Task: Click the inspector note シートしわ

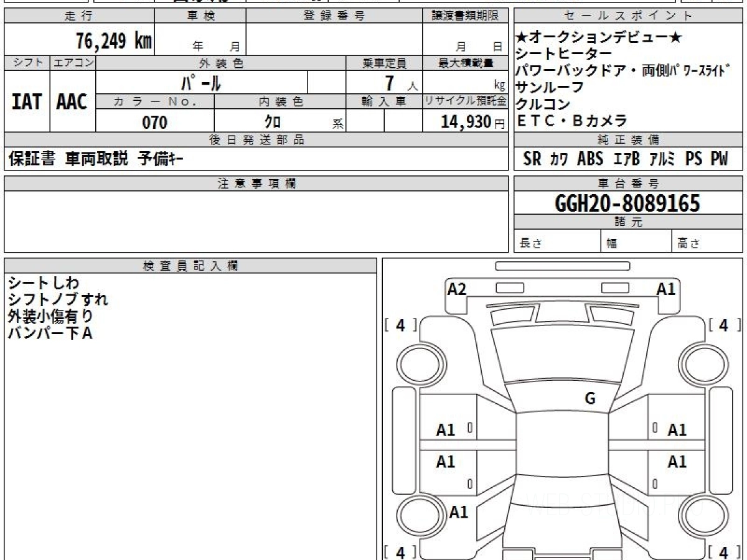Action: 44,283
